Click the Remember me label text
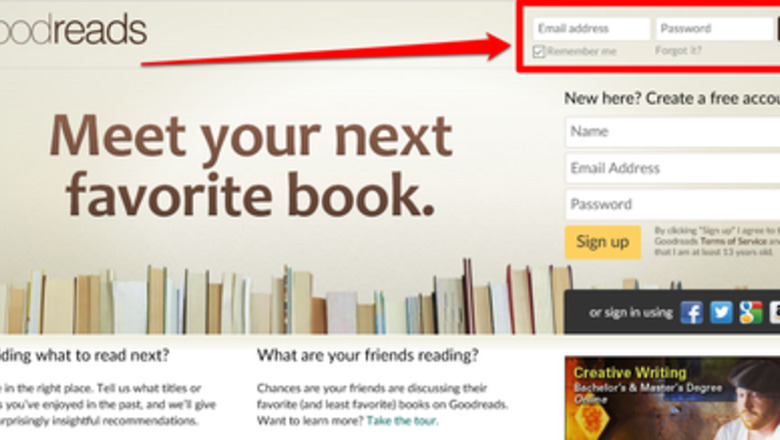This screenshot has height=440, width=780. pos(582,51)
